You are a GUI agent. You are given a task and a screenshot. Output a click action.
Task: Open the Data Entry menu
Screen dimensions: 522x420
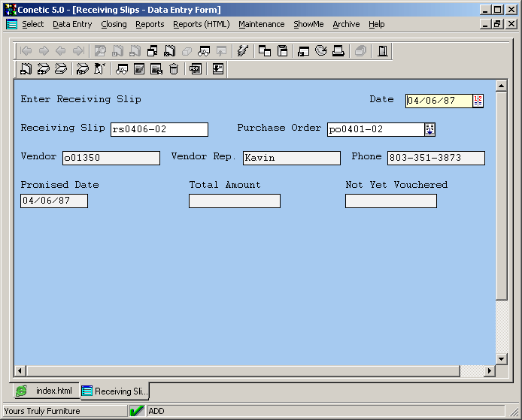click(x=72, y=24)
